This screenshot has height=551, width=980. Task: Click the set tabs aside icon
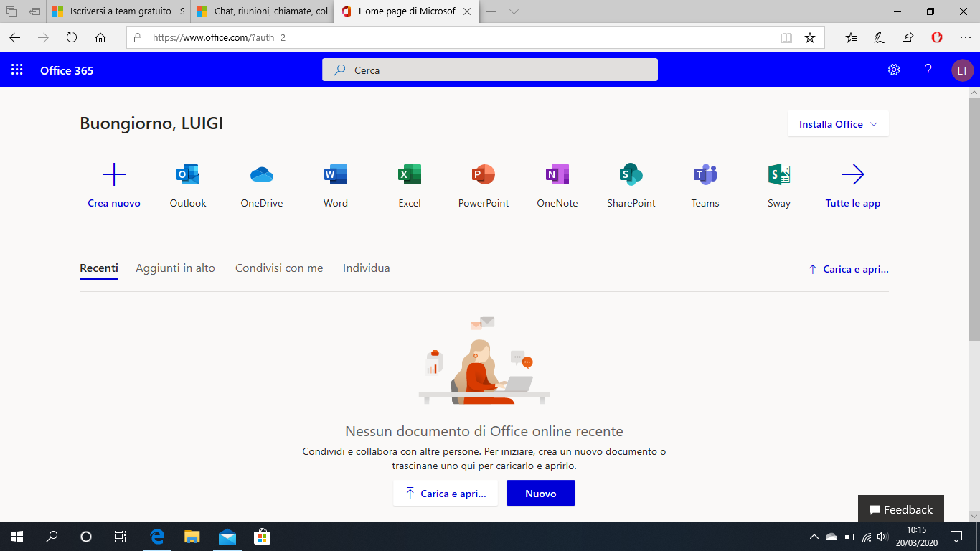pos(34,11)
